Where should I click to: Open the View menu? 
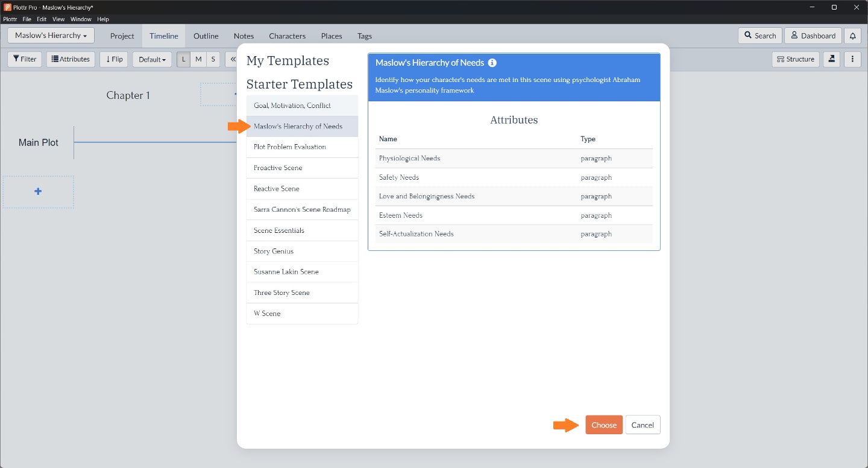(x=58, y=19)
